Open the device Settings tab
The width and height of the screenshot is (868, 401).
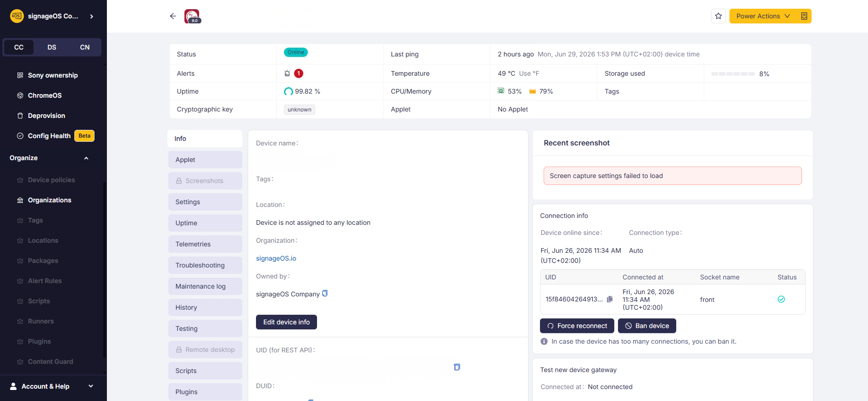coord(205,202)
